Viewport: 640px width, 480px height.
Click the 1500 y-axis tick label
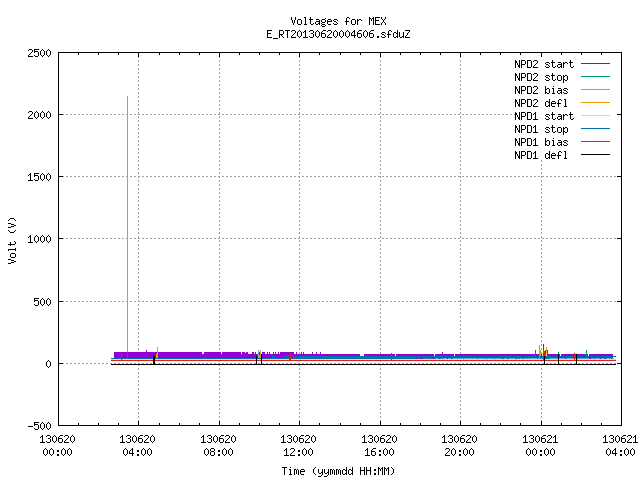click(x=40, y=177)
